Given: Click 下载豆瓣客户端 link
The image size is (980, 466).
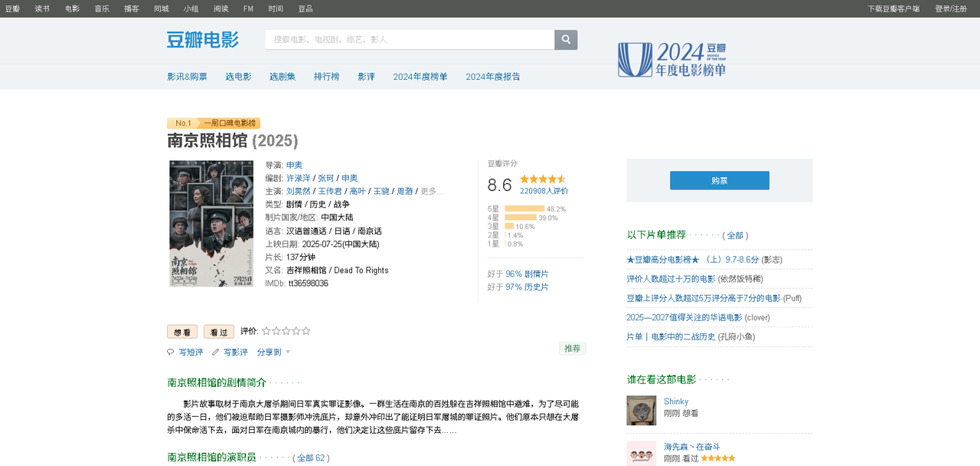Looking at the screenshot, I should (x=893, y=8).
